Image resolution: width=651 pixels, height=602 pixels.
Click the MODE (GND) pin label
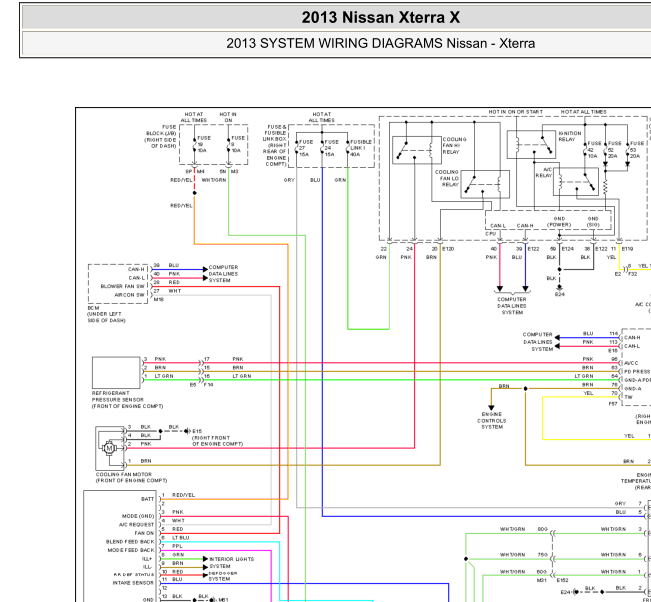138,516
